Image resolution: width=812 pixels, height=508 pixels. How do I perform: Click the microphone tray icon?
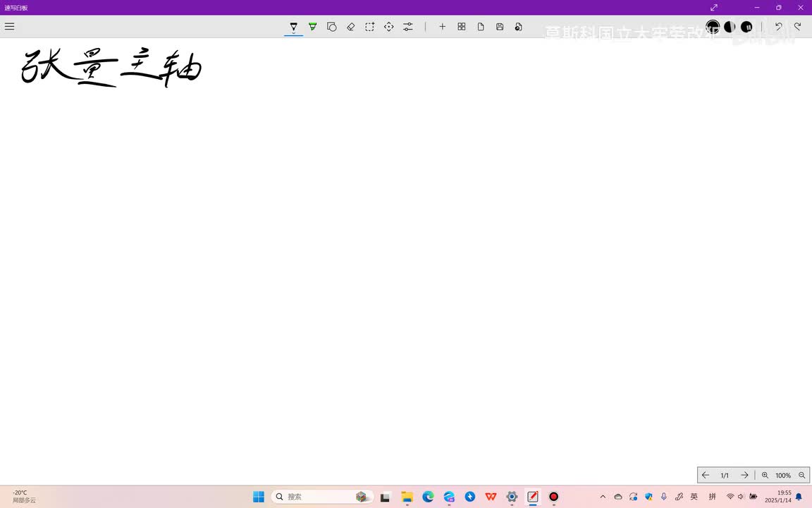tap(664, 497)
